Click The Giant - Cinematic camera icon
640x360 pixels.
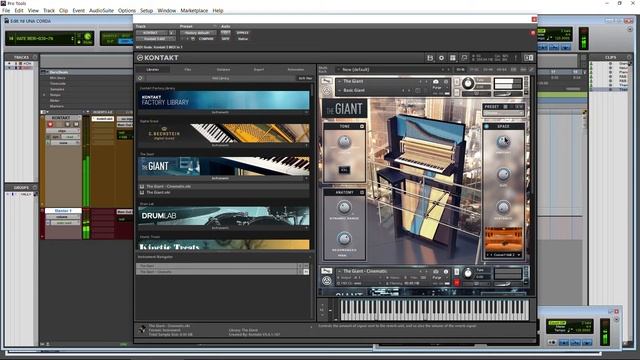pyautogui.click(x=436, y=271)
